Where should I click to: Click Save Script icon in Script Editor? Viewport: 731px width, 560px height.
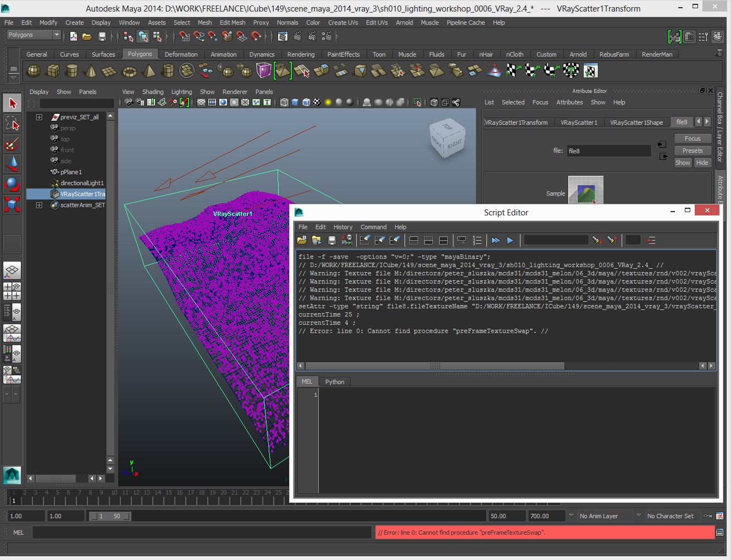click(331, 240)
